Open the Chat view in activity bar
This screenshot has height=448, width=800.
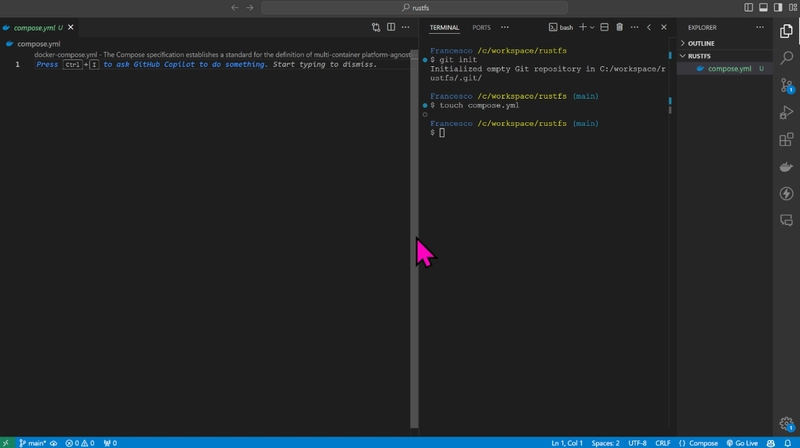click(786, 220)
